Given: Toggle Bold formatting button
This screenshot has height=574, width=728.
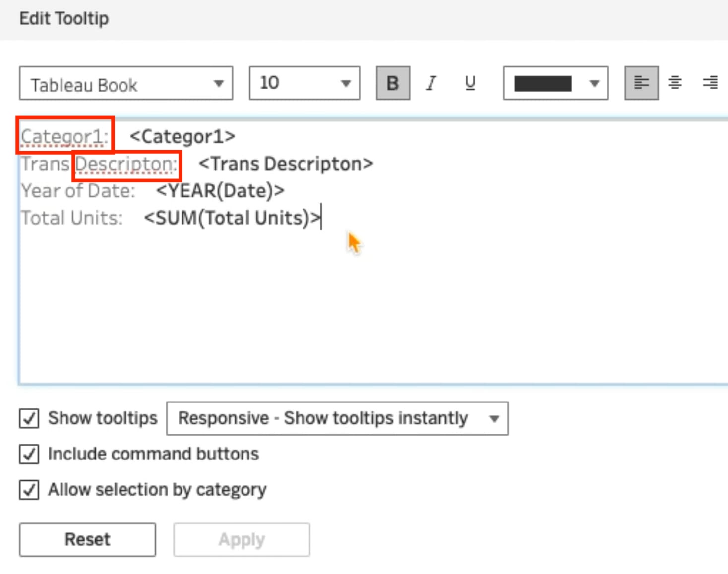Looking at the screenshot, I should [x=393, y=83].
